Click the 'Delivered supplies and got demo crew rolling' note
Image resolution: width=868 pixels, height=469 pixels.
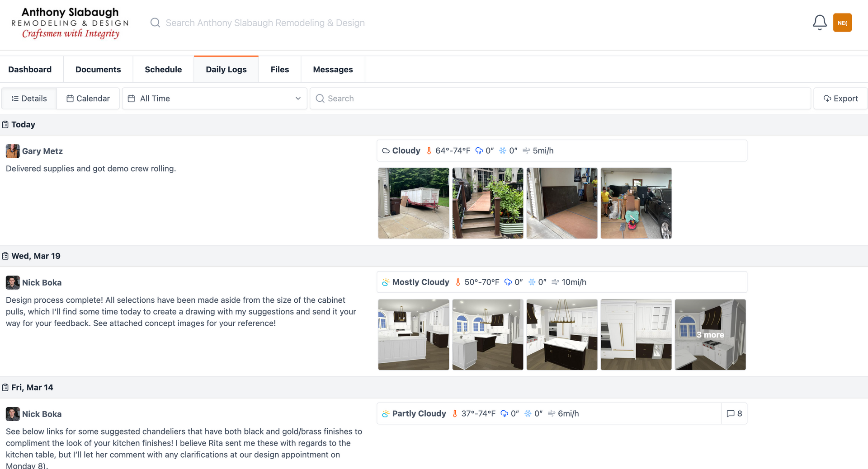(x=91, y=169)
